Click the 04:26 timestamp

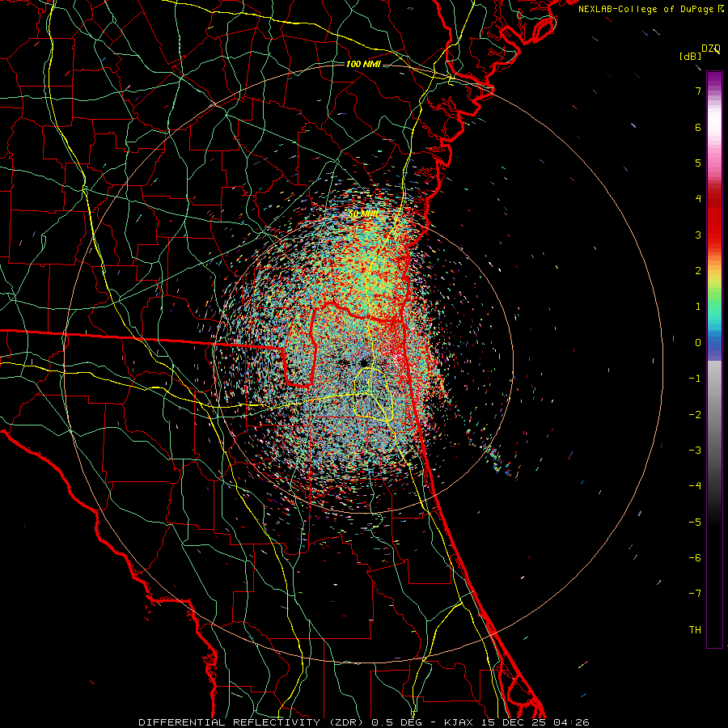(x=571, y=722)
